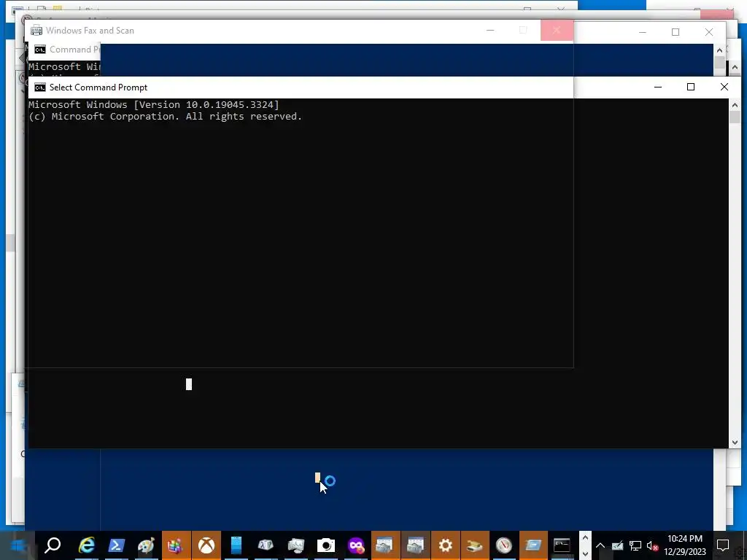Open the Camera app from taskbar
Viewport: 747px width, 560px height.
pos(326,545)
